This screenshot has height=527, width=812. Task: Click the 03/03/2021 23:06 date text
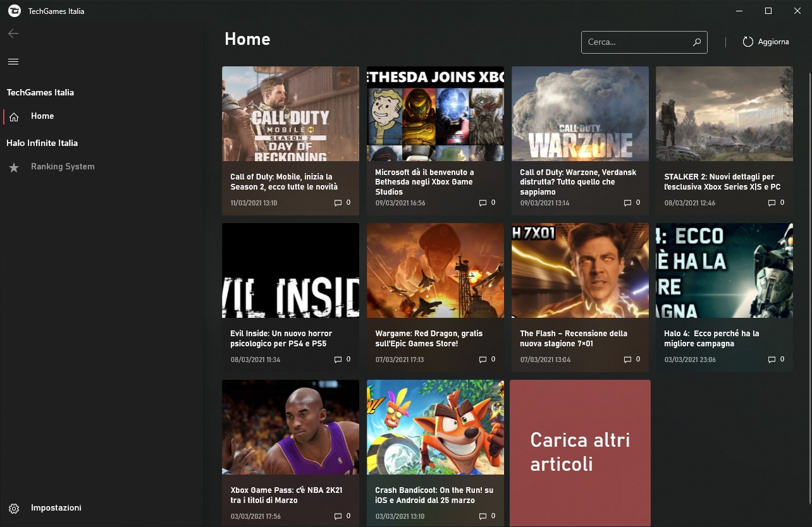click(x=690, y=360)
